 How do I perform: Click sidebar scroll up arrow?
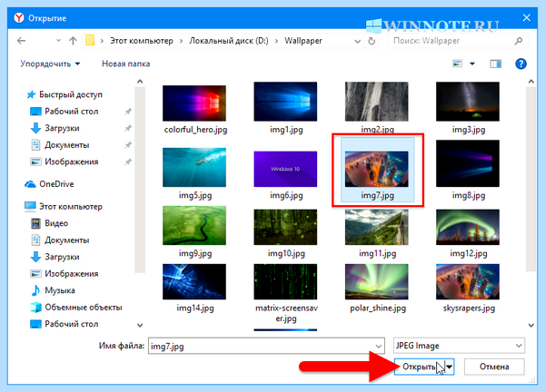click(x=140, y=82)
